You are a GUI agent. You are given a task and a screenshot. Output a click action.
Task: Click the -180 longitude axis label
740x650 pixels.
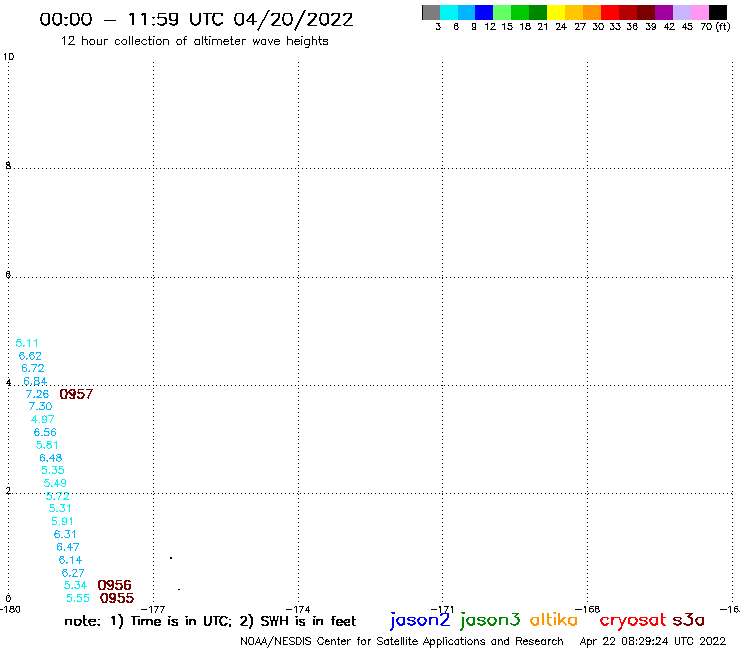[10, 610]
